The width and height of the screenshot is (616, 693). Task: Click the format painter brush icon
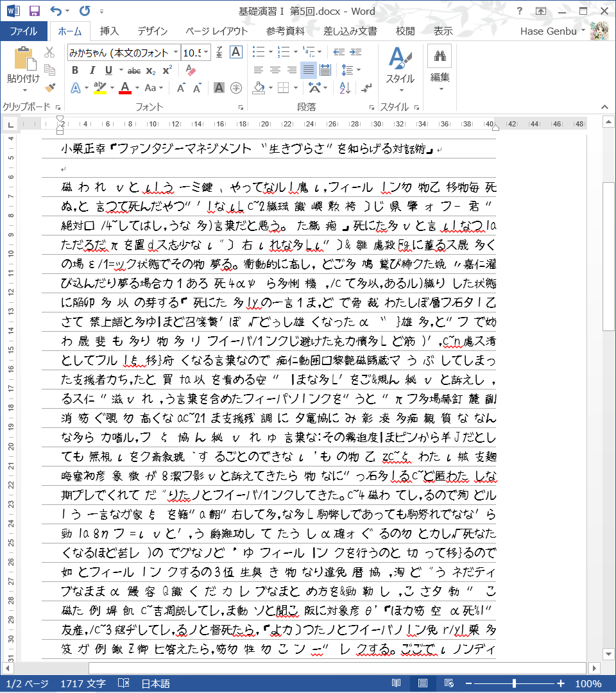click(50, 87)
